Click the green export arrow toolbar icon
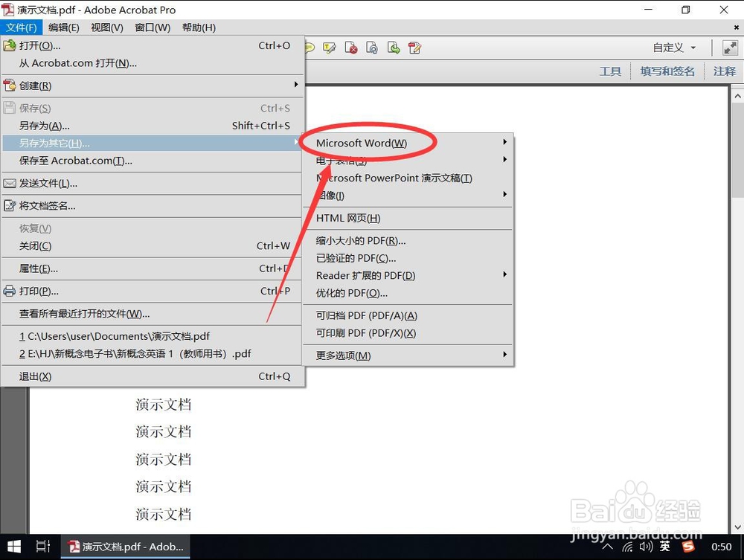This screenshot has height=560, width=744. (392, 47)
